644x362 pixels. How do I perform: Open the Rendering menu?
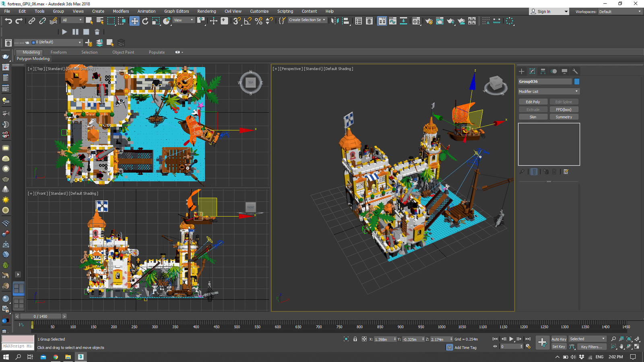pyautogui.click(x=206, y=11)
